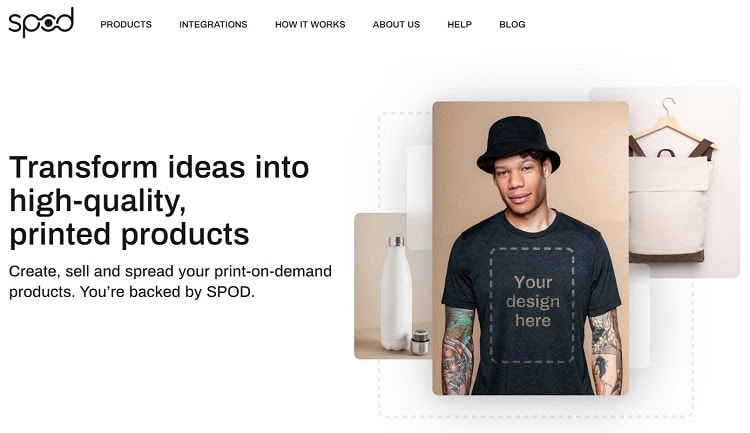Screen dimensions: 750x433
Task: Click the "printed products" heading line
Action: tap(129, 234)
